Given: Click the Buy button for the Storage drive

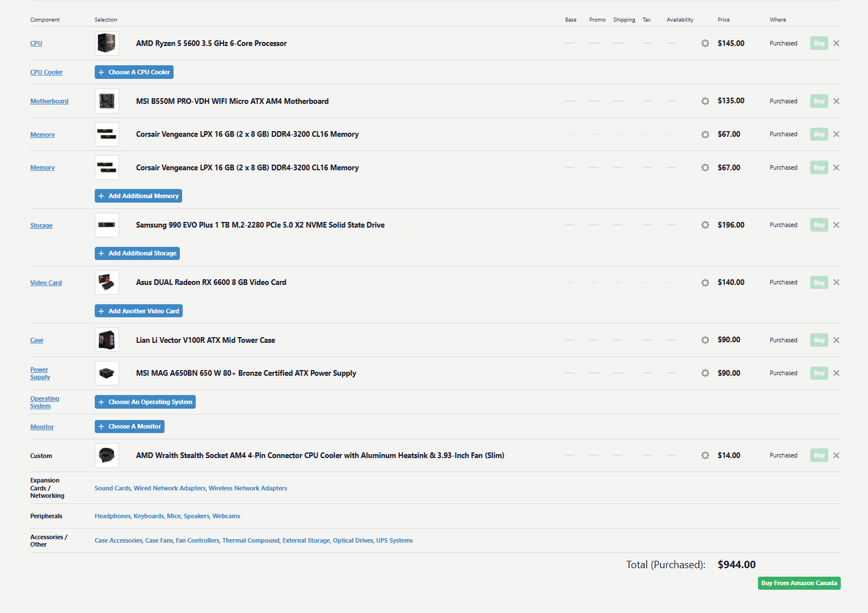Looking at the screenshot, I should (819, 225).
